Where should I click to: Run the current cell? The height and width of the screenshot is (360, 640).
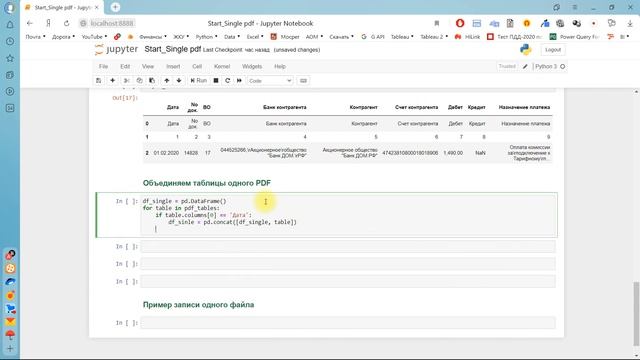pos(199,80)
